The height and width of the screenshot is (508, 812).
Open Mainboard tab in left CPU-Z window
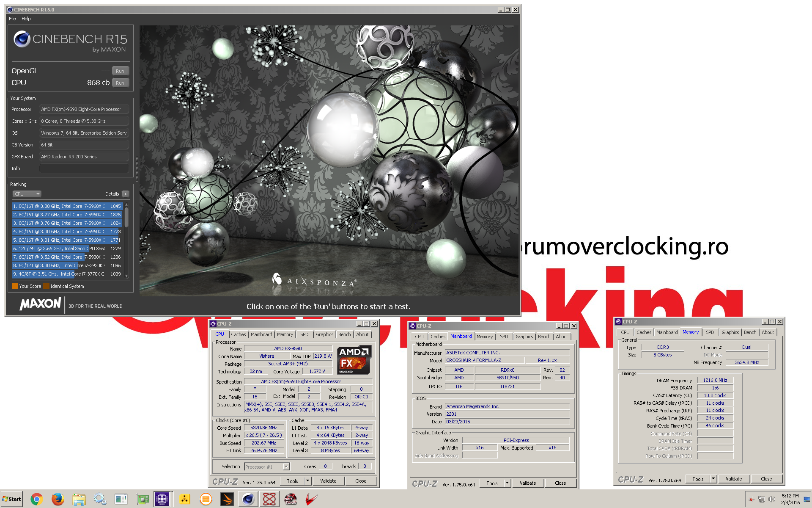261,334
